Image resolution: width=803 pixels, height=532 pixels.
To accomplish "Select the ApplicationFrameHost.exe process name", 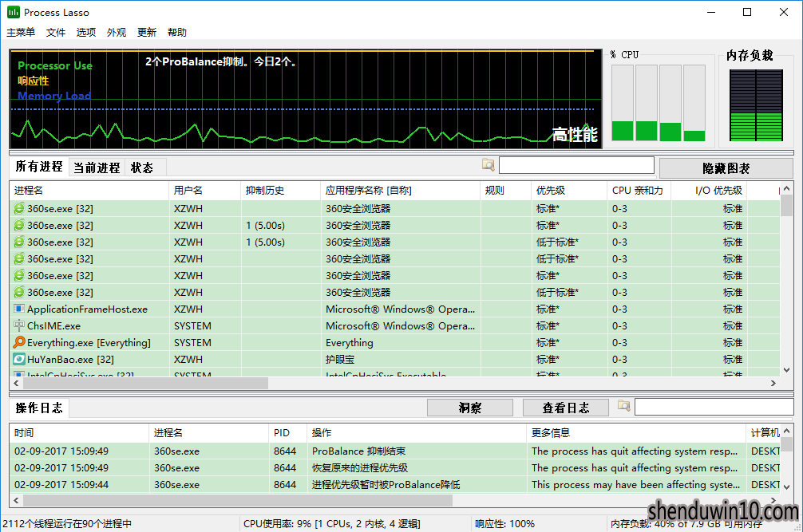I will coord(87,309).
